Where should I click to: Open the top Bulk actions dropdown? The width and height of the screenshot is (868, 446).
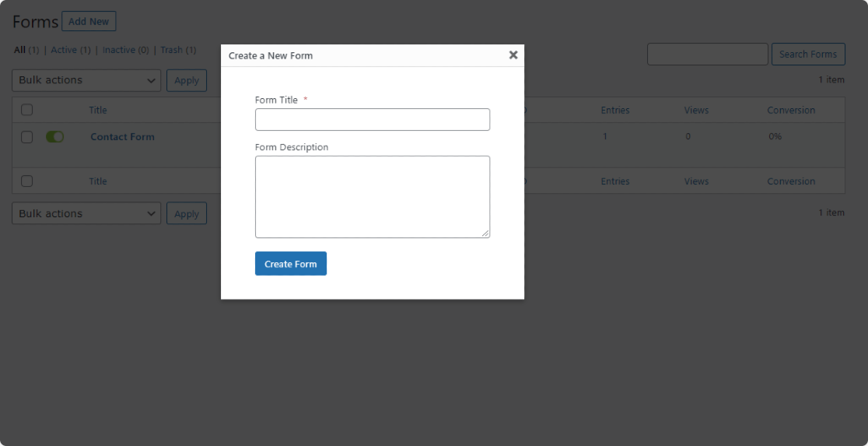pos(86,80)
